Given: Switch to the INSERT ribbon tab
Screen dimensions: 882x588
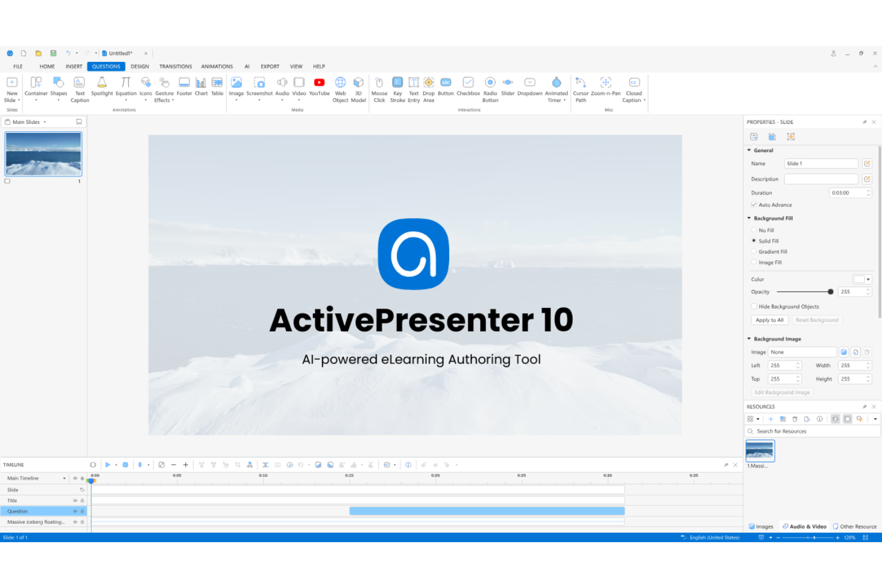Looking at the screenshot, I should click(x=74, y=67).
